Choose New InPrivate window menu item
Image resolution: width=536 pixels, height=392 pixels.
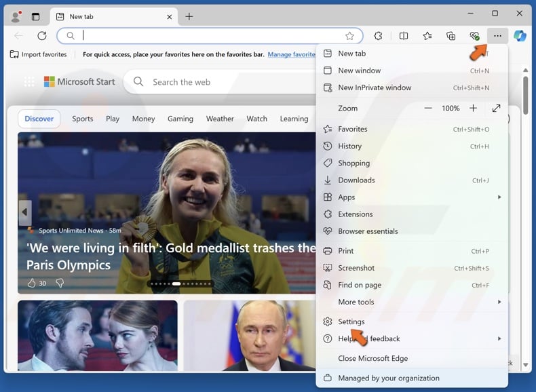pyautogui.click(x=375, y=87)
